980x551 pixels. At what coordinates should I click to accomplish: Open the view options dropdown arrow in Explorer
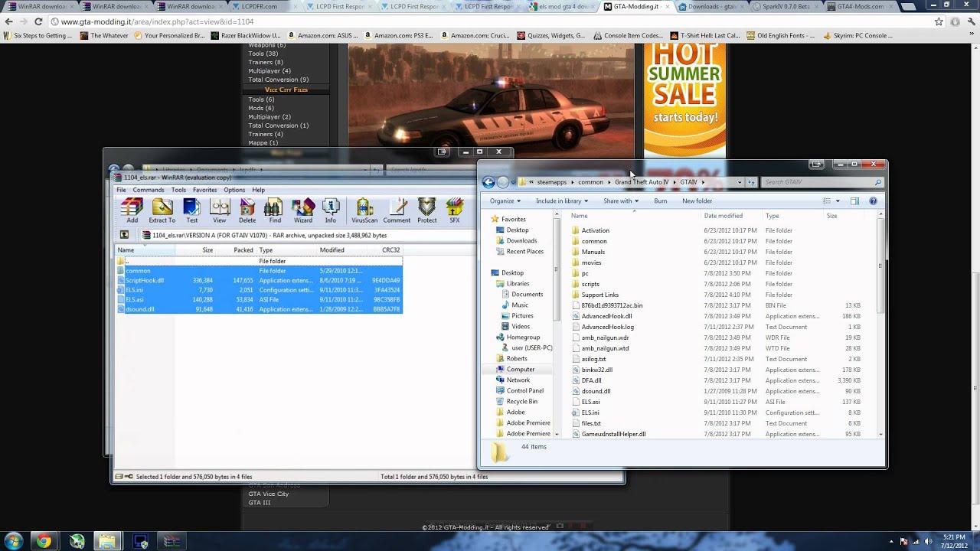click(x=838, y=201)
